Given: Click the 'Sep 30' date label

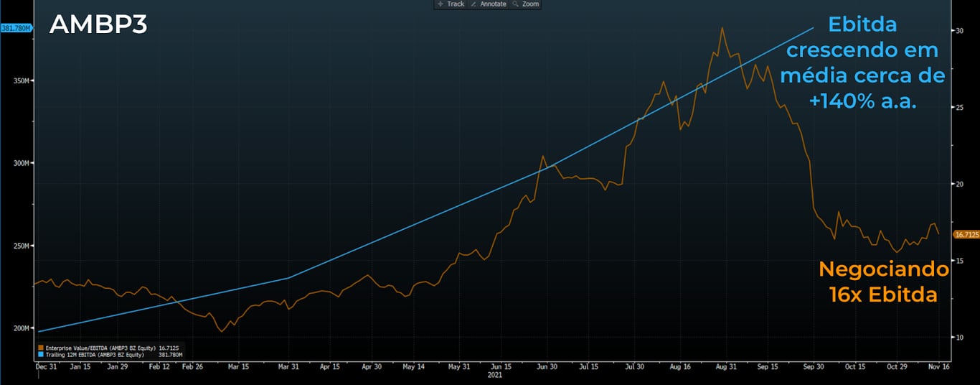Looking at the screenshot, I should pyautogui.click(x=814, y=366).
